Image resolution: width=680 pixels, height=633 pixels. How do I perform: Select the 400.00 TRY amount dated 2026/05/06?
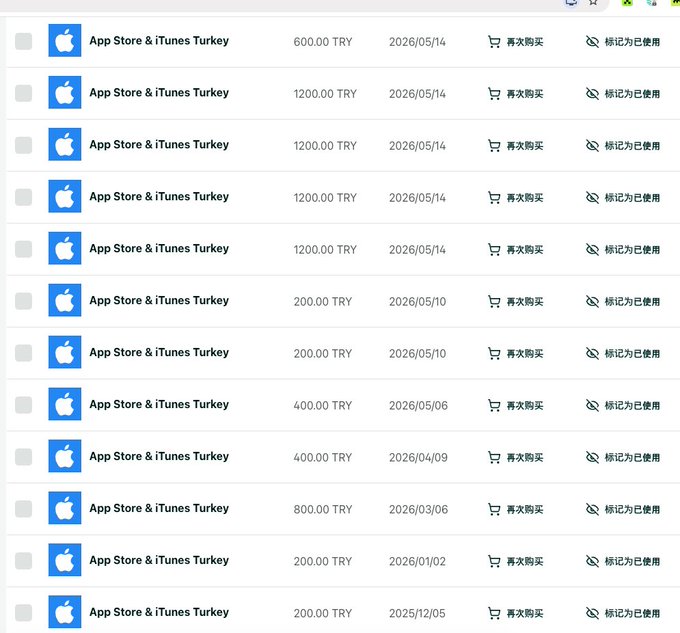[323, 405]
